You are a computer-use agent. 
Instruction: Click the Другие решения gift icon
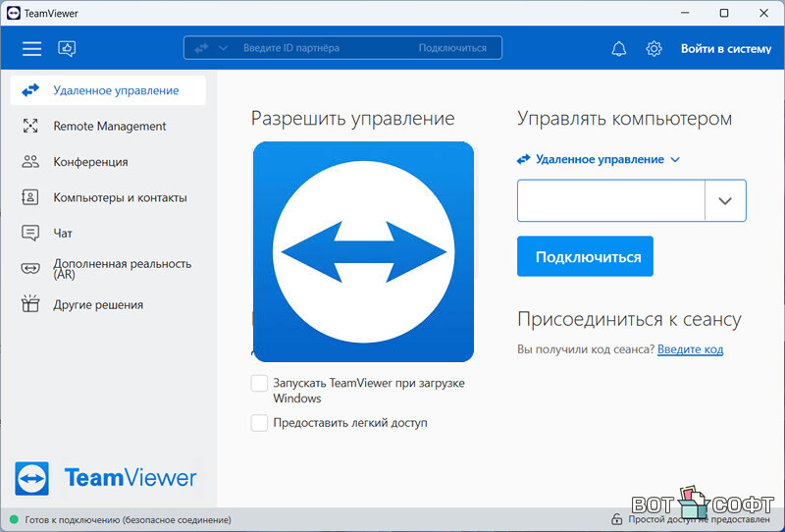tap(30, 303)
